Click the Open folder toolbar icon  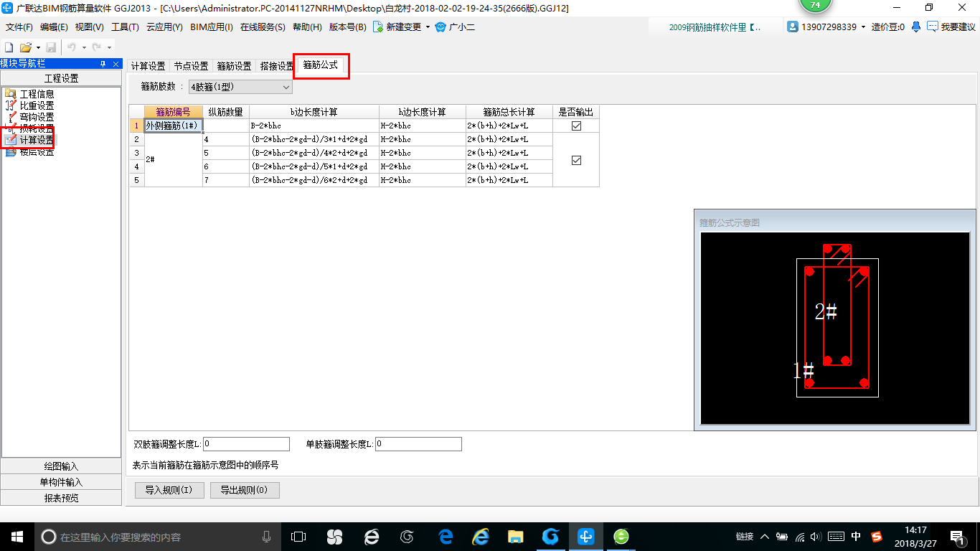point(25,47)
